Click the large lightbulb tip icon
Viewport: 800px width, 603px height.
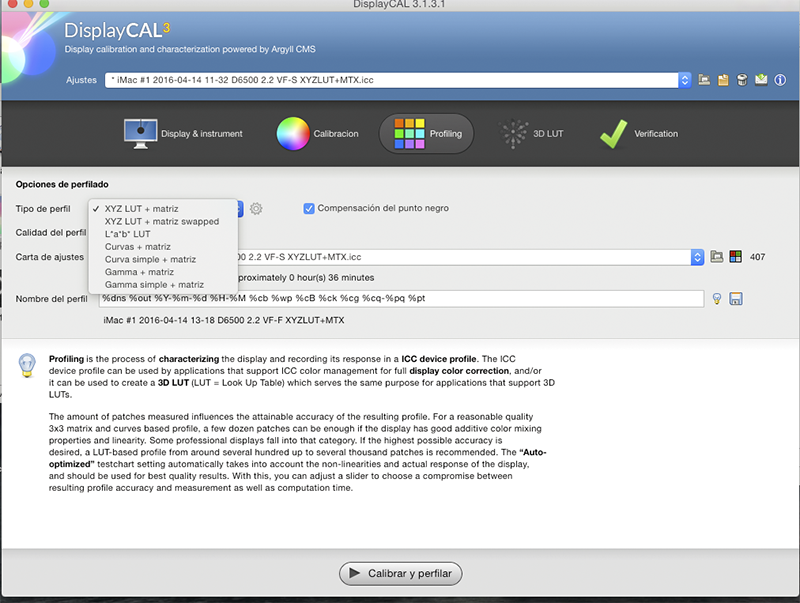[27, 365]
